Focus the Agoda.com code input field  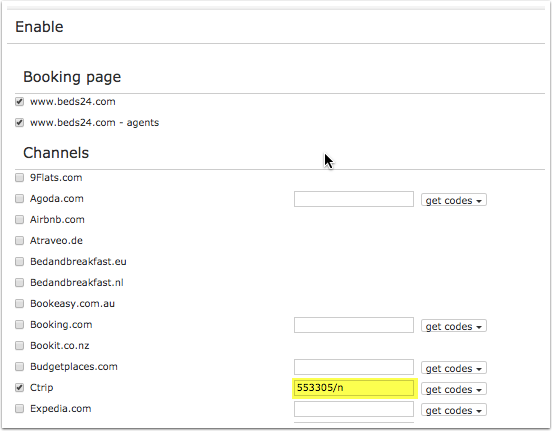point(354,199)
